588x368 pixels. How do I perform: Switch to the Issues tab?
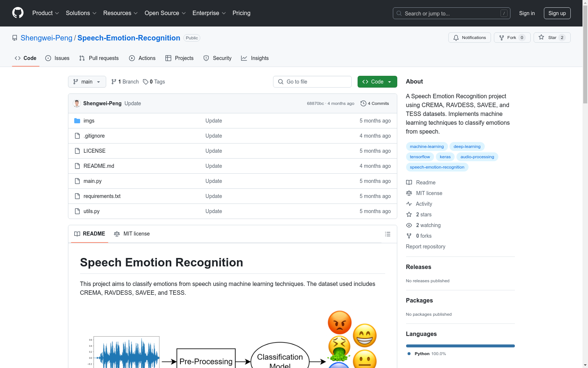click(57, 58)
